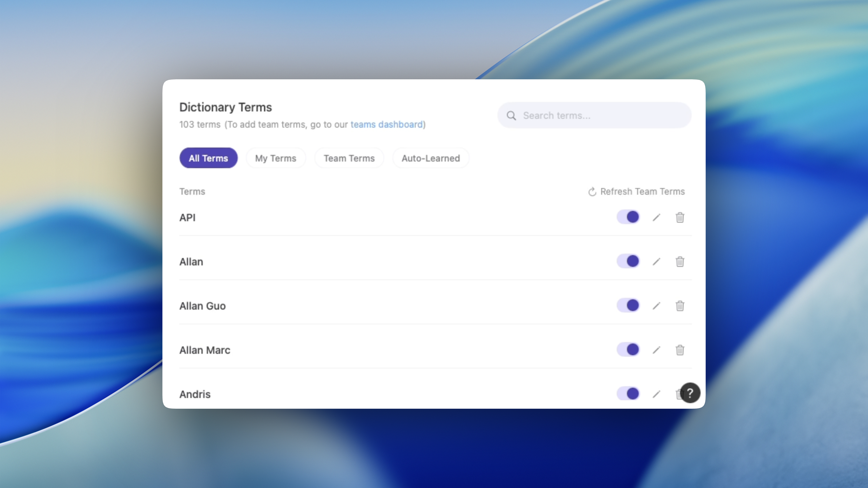Delete the API term with trash icon
The width and height of the screenshot is (868, 488).
tap(680, 217)
